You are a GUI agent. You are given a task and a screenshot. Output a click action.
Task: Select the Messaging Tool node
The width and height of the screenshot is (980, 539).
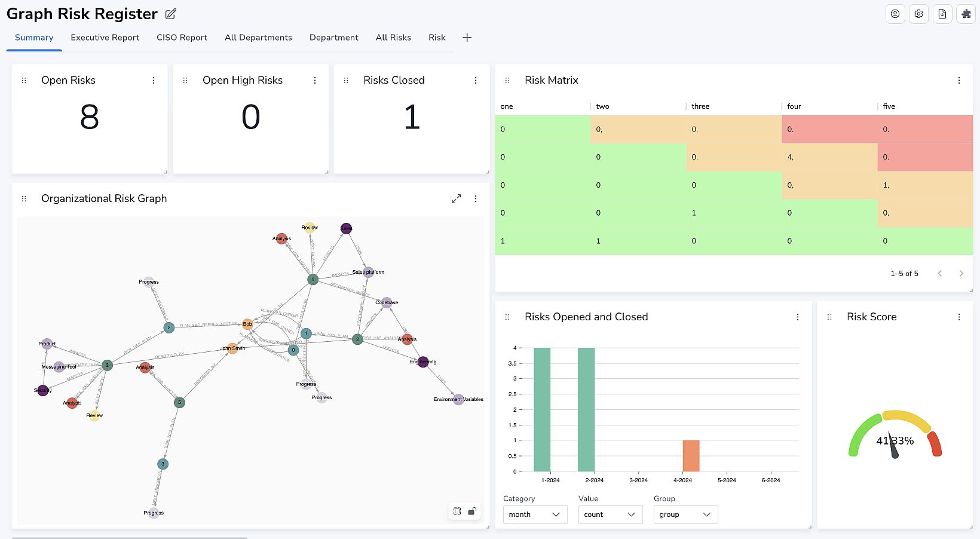click(x=59, y=367)
